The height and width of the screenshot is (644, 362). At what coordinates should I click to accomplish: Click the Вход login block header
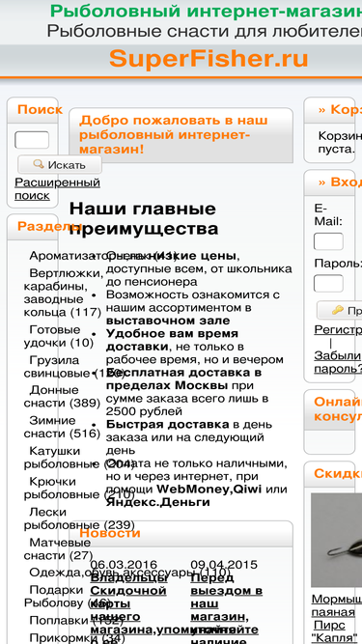(340, 182)
